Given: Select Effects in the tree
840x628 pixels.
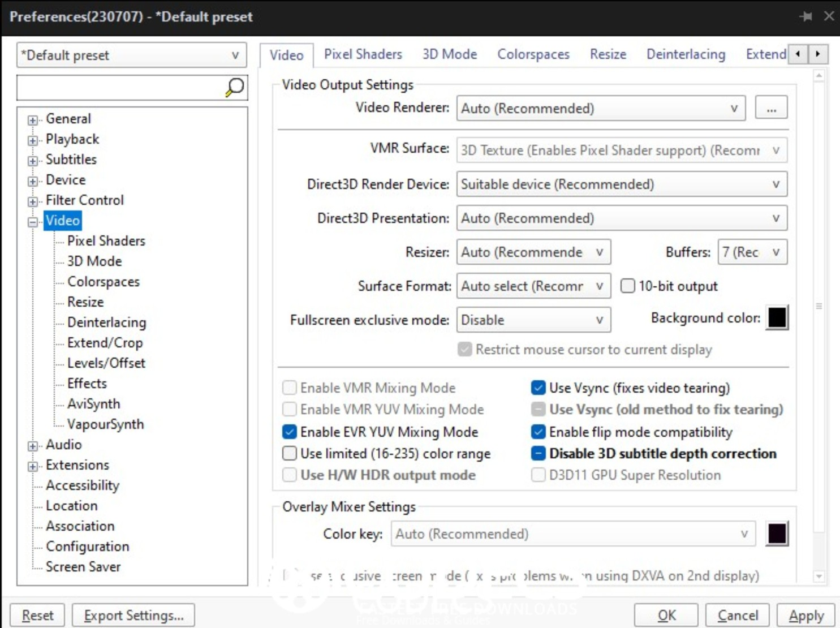Looking at the screenshot, I should pos(87,383).
